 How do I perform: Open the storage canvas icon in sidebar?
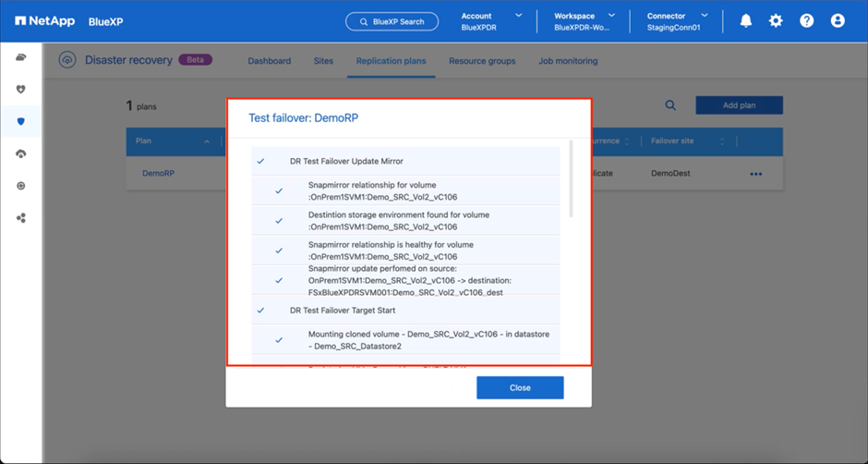click(20, 57)
